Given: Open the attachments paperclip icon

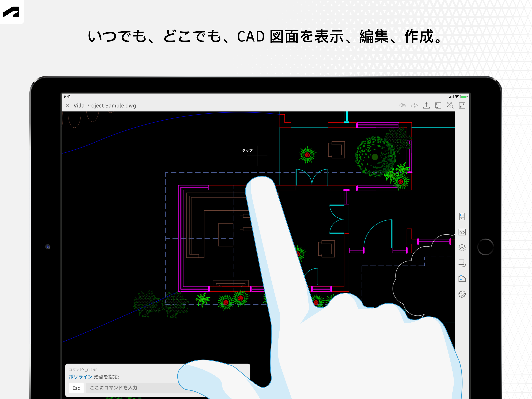Looking at the screenshot, I should pyautogui.click(x=462, y=279).
